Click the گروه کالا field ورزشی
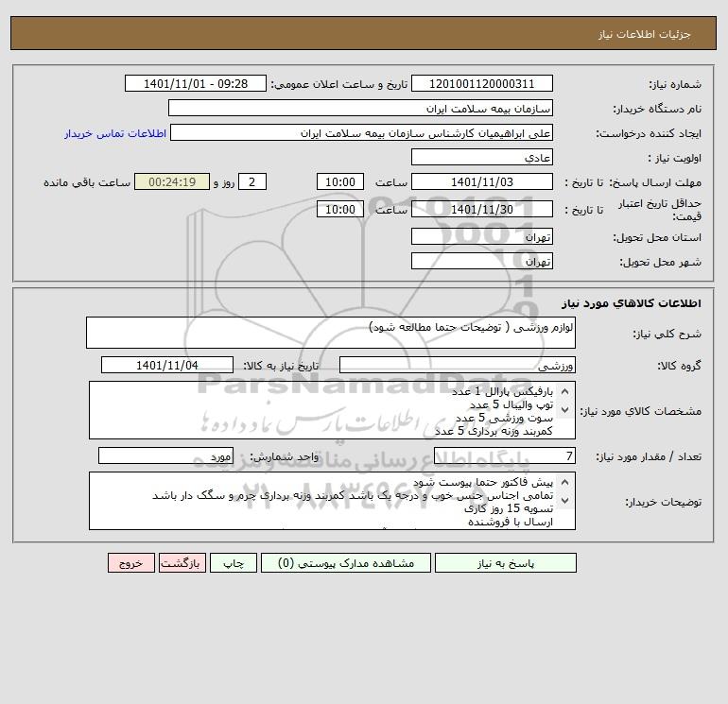This screenshot has width=728, height=704. (458, 365)
